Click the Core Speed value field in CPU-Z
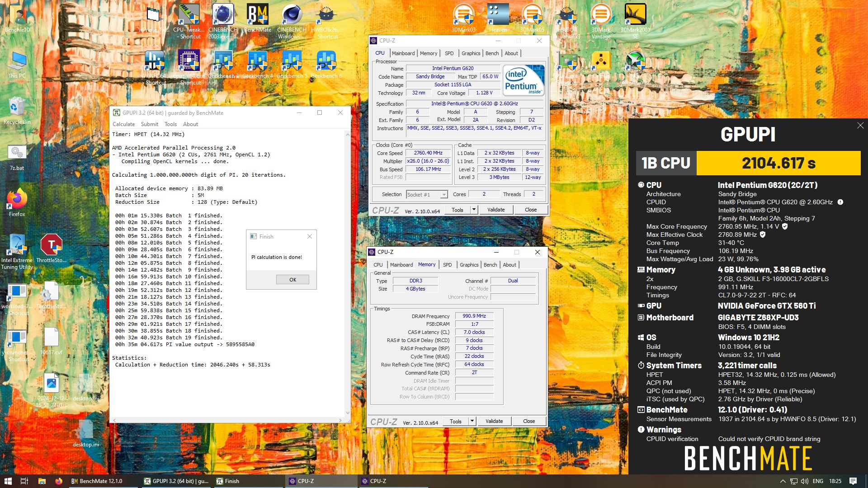 (428, 153)
